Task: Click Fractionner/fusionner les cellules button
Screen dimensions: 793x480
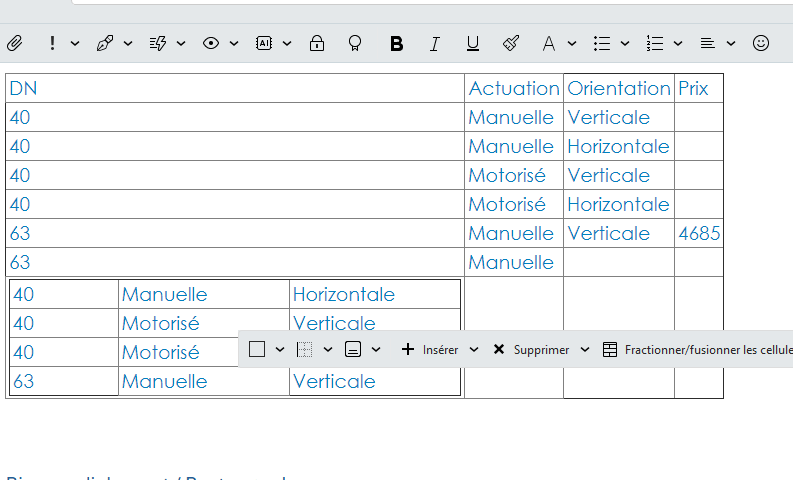Action: click(x=698, y=350)
